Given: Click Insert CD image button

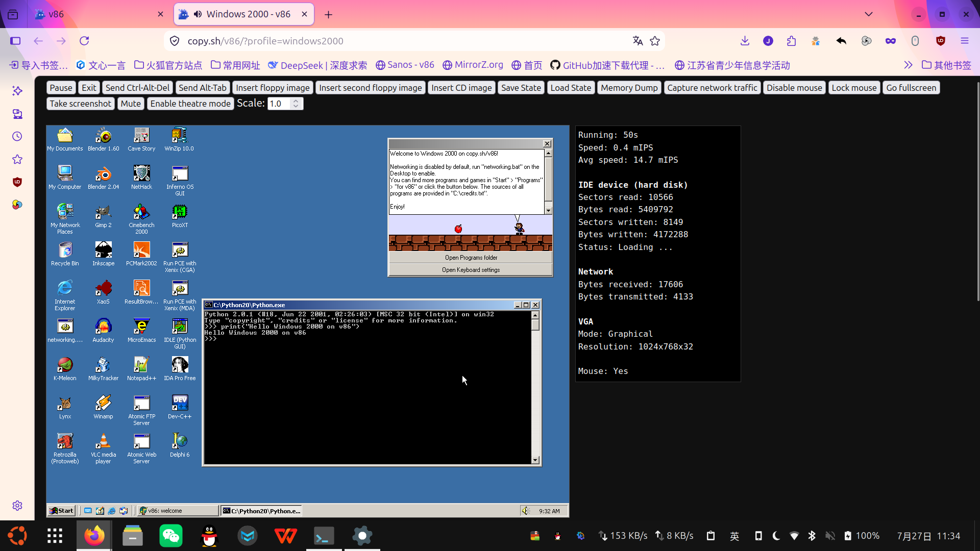Looking at the screenshot, I should (461, 88).
